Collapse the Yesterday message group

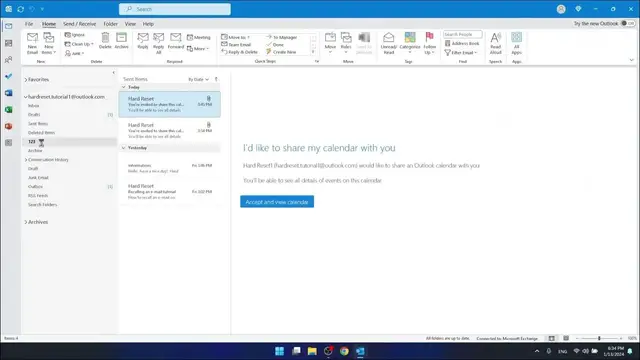tap(124, 148)
